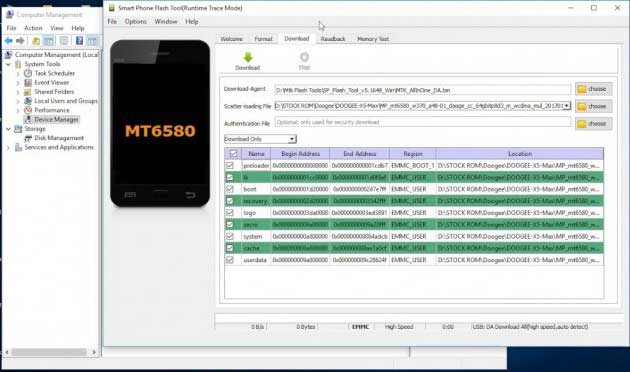Uncheck the cache partition checkbox
The height and width of the screenshot is (372, 630).
point(230,248)
